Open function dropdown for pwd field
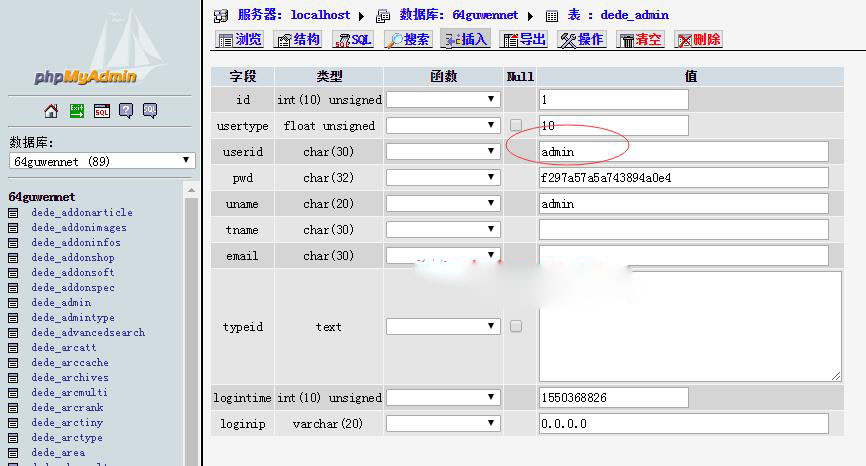 pos(443,177)
